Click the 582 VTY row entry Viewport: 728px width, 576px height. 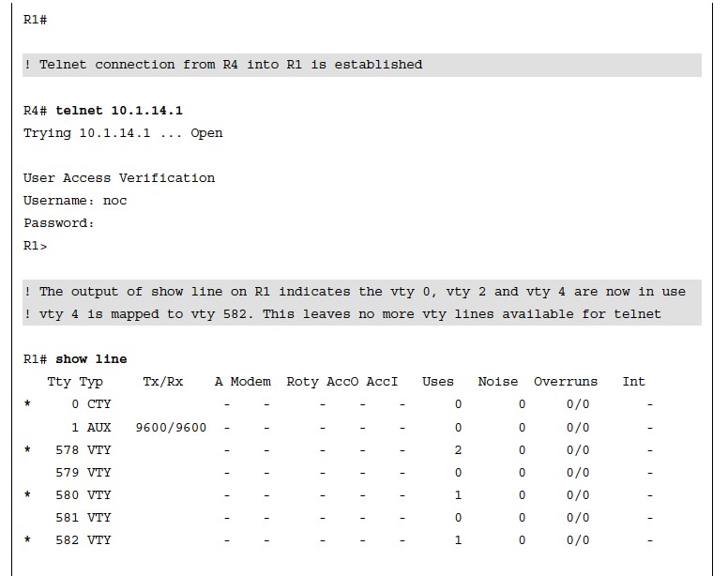coord(83,539)
